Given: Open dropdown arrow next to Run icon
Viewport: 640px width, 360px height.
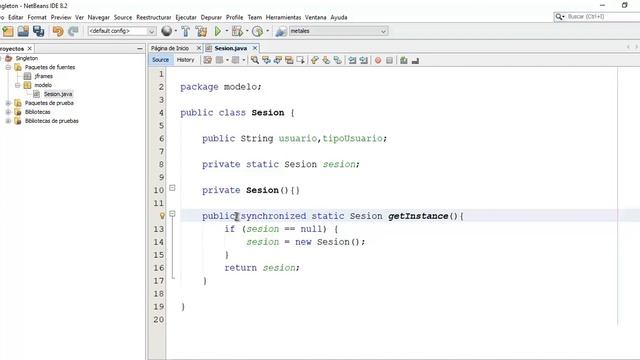Looking at the screenshot, I should (x=227, y=31).
